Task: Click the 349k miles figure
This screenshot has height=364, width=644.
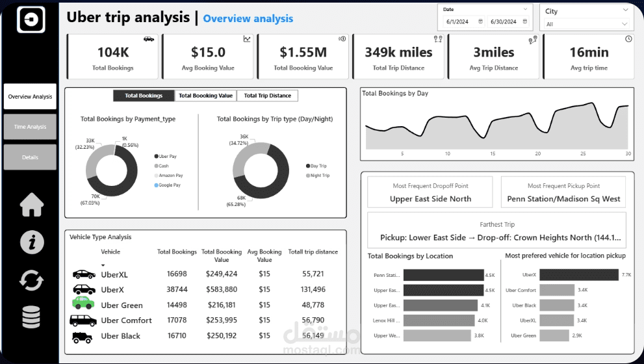Action: pyautogui.click(x=398, y=52)
